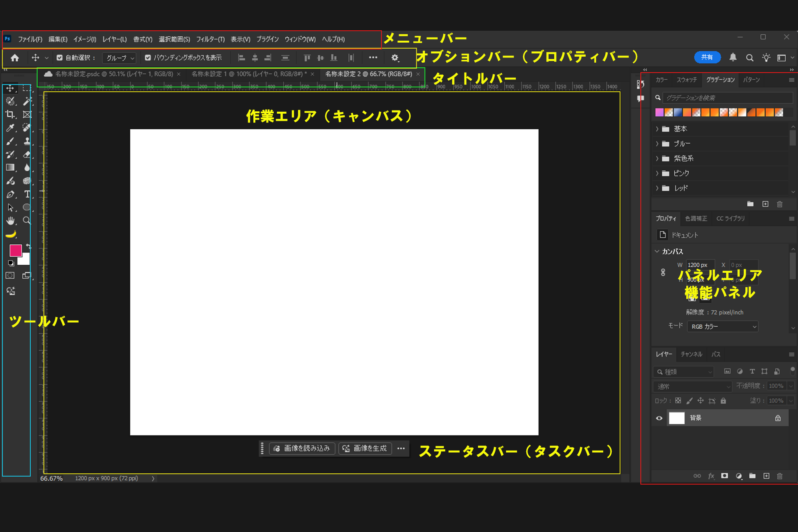The image size is (798, 532).
Task: Open the グループ dropdown in options bar
Action: click(119, 58)
